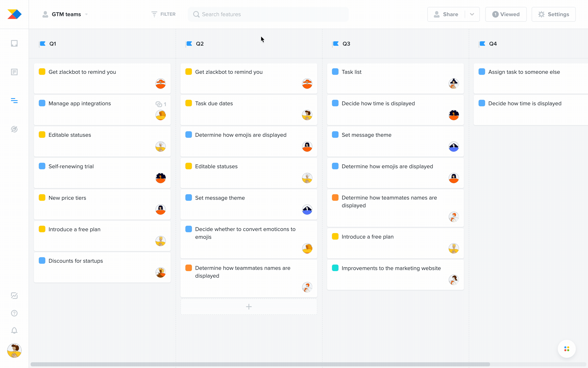Open Q2 card "Editable statuses"
Viewport: 588px width, 368px height.
[x=249, y=173]
